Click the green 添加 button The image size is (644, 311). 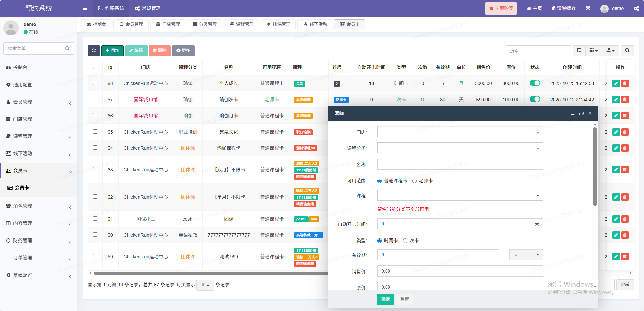[x=112, y=51]
